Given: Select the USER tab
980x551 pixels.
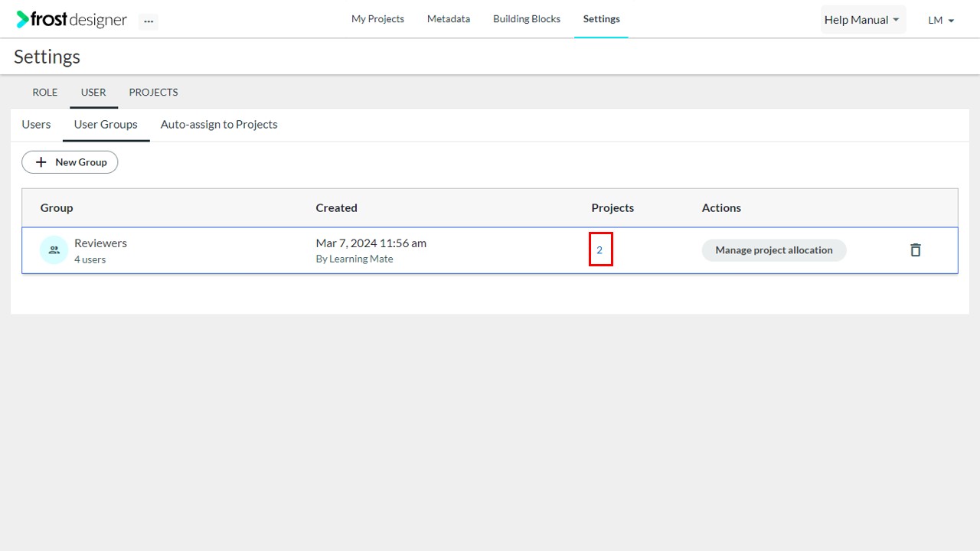Looking at the screenshot, I should (x=93, y=93).
